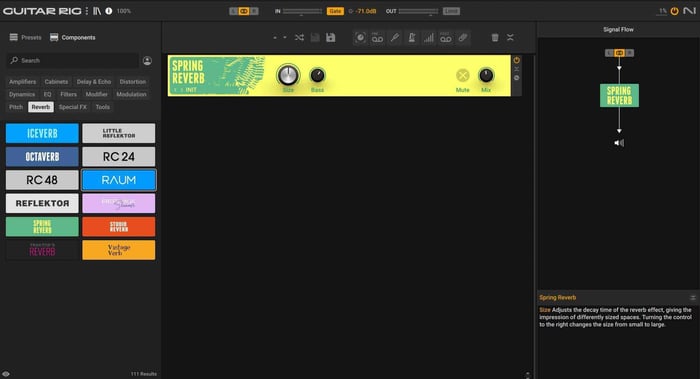The image size is (700, 379).
Task: Open the circular macro/global FX rack tool
Action: click(x=360, y=37)
